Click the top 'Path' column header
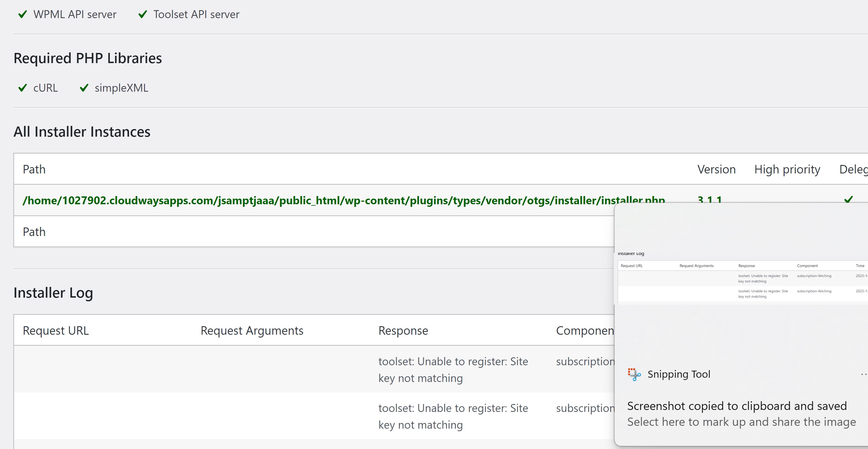Viewport: 868px width, 449px height. point(34,169)
